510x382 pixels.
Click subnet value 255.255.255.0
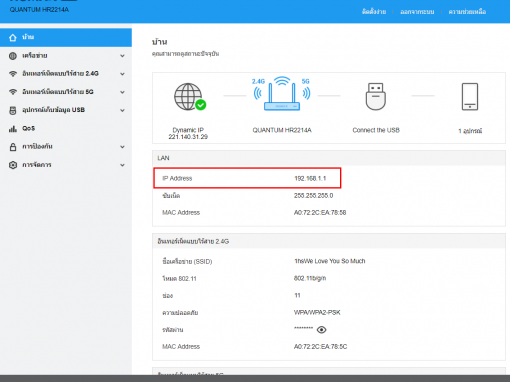tap(313, 196)
